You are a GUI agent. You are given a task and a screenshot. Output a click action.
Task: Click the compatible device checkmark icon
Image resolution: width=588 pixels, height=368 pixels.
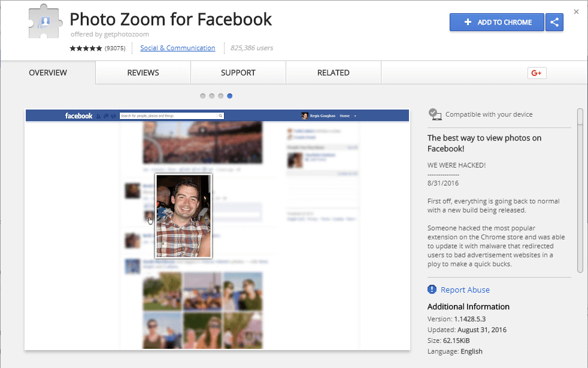pos(435,114)
